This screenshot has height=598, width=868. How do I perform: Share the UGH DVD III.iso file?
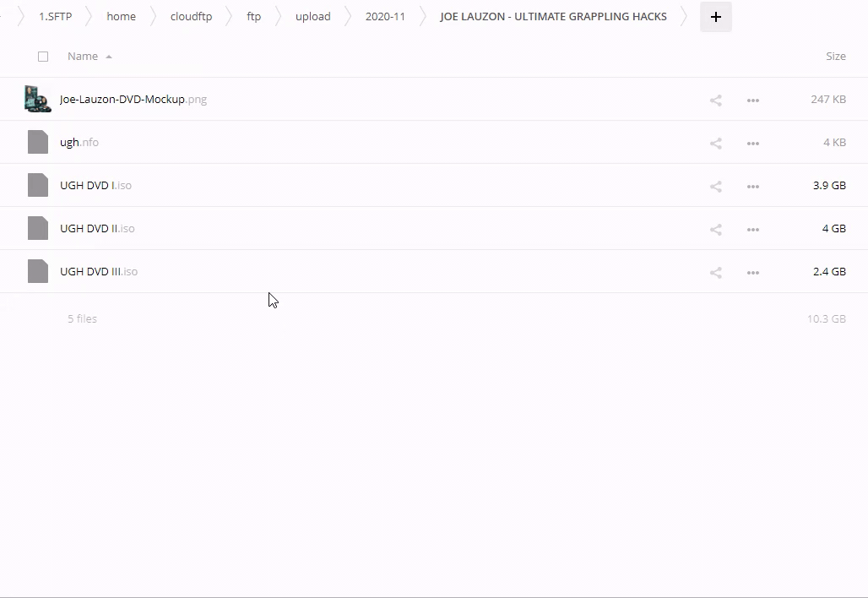click(x=715, y=272)
